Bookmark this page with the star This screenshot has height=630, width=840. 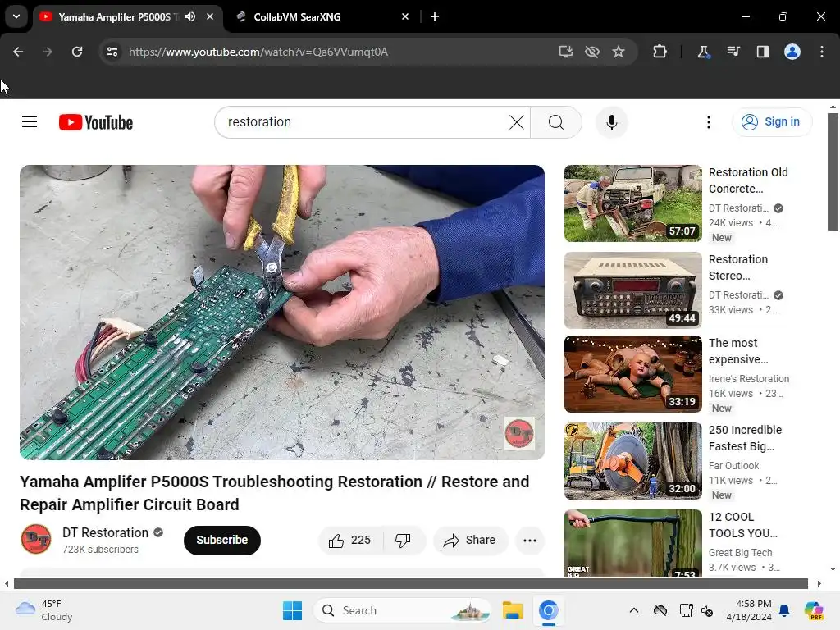point(619,52)
